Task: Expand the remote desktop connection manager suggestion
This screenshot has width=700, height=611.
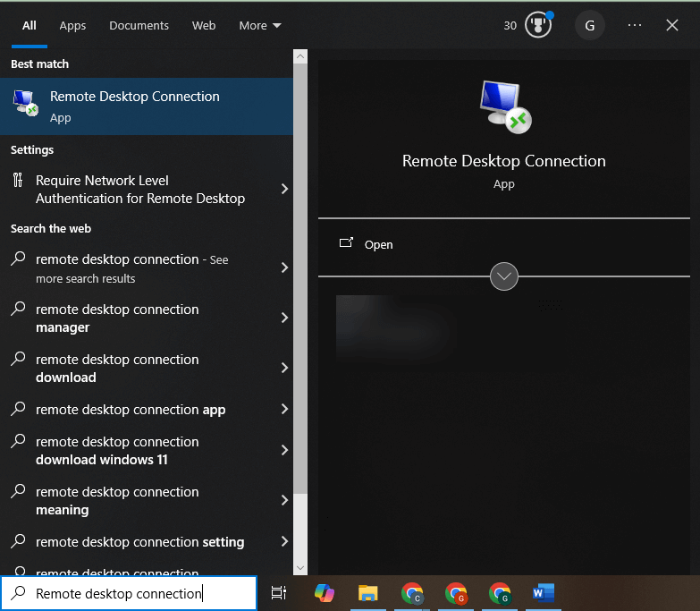Action: (284, 318)
